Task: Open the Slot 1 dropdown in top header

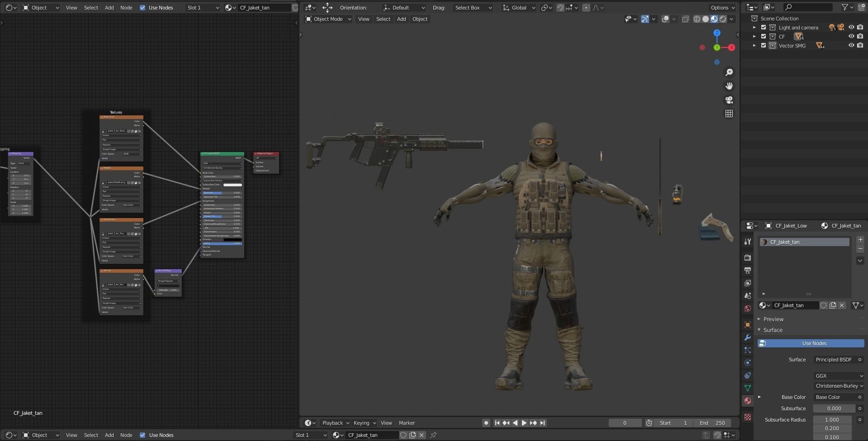Action: [x=203, y=8]
